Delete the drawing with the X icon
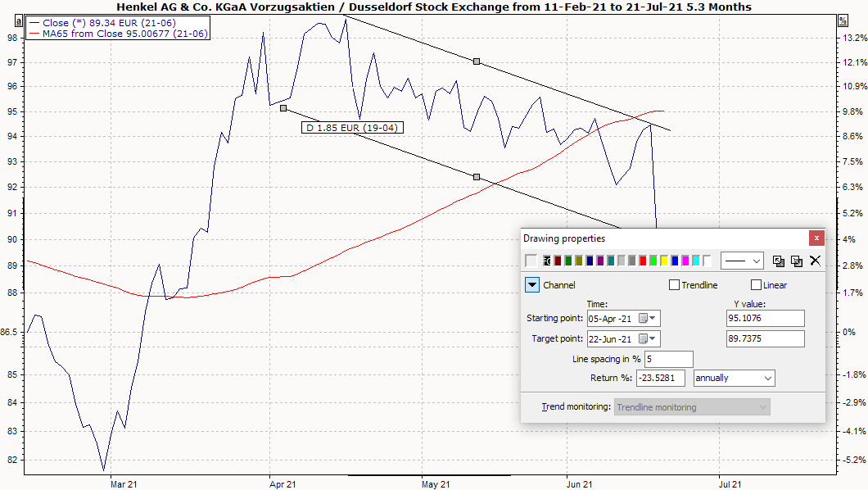Viewport: 868px width, 490px height. point(815,261)
